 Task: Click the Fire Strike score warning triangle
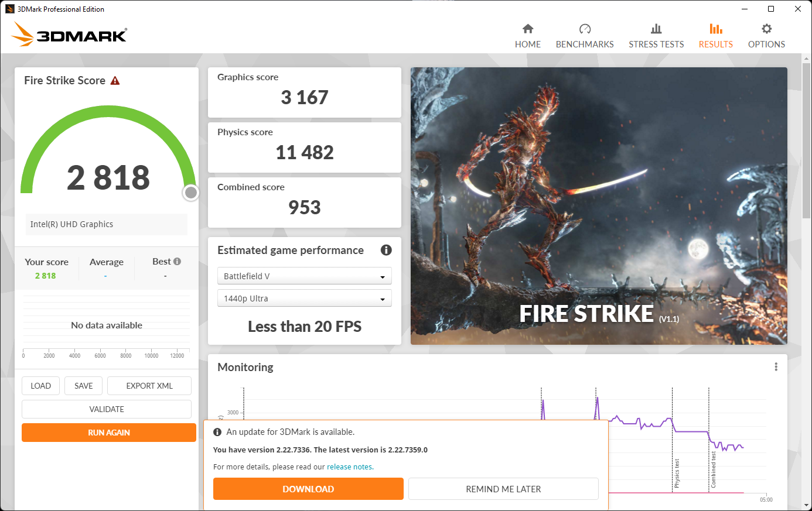(x=115, y=81)
